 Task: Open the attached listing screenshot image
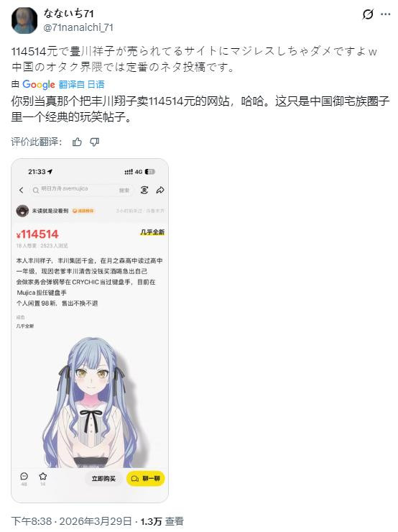(x=90, y=331)
